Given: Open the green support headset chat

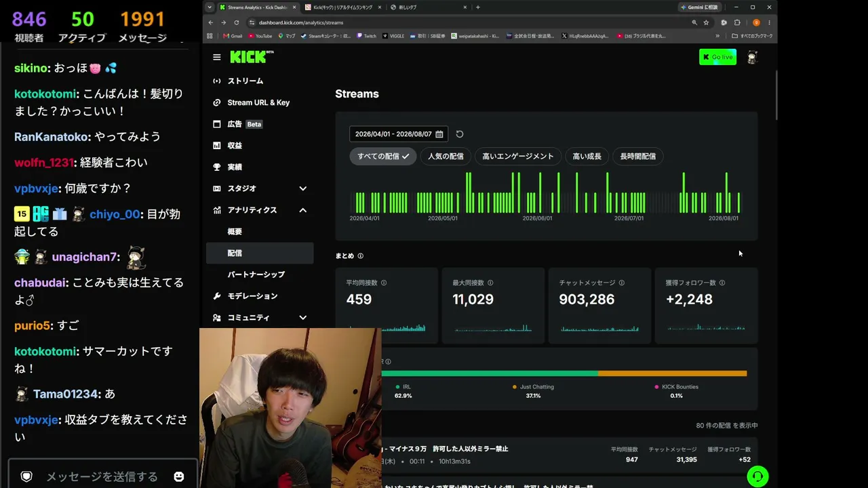Looking at the screenshot, I should coord(757,476).
